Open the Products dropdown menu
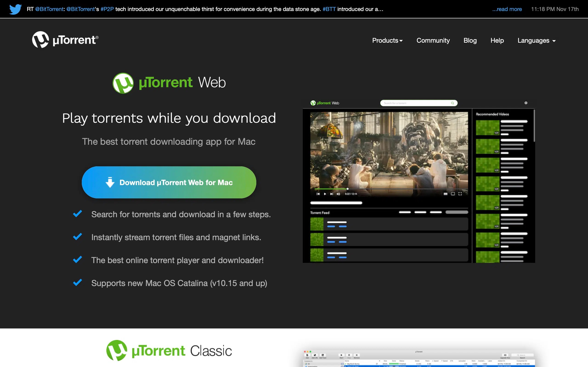The height and width of the screenshot is (367, 588). [387, 40]
